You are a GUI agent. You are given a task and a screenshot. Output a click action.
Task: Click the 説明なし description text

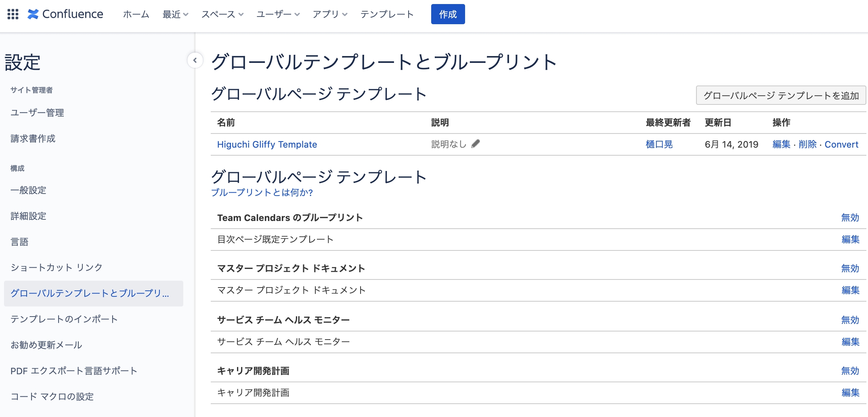449,144
